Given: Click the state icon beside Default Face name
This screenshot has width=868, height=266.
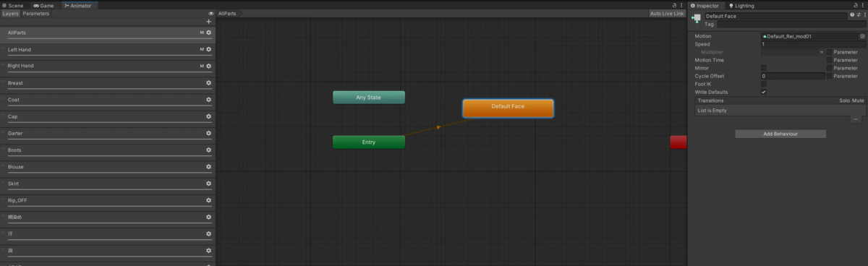Looking at the screenshot, I should 697,19.
